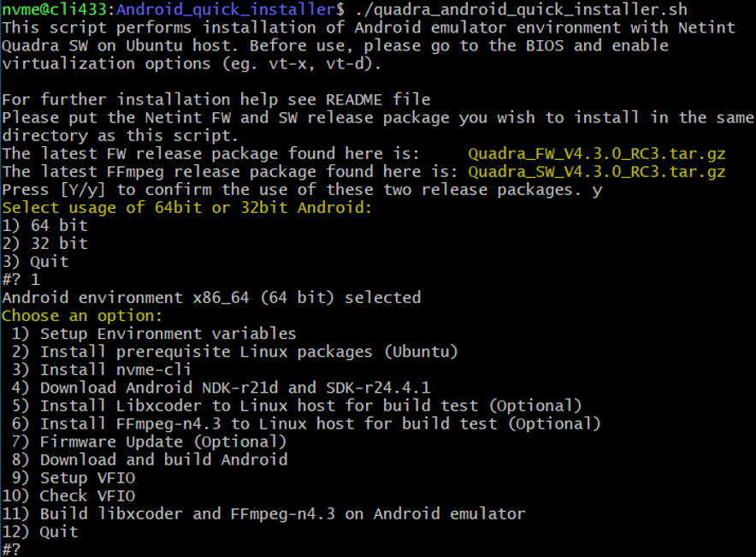Click the "Choose an option:" heading

[82, 316]
